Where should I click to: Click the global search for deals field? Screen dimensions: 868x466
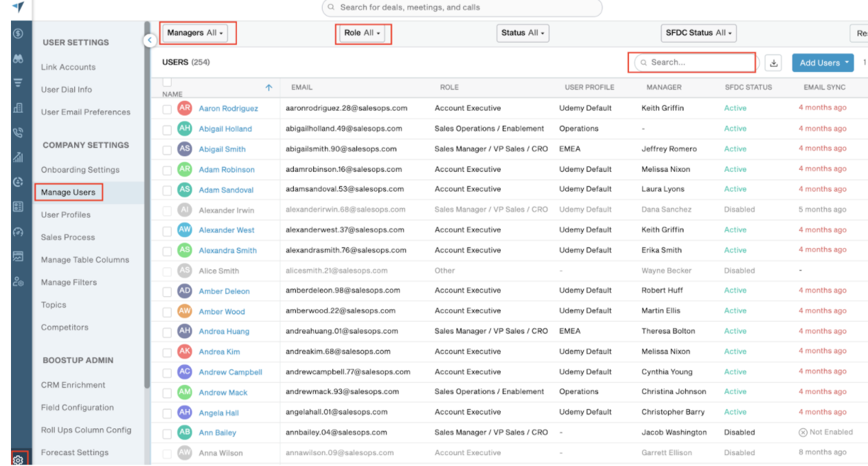462,8
